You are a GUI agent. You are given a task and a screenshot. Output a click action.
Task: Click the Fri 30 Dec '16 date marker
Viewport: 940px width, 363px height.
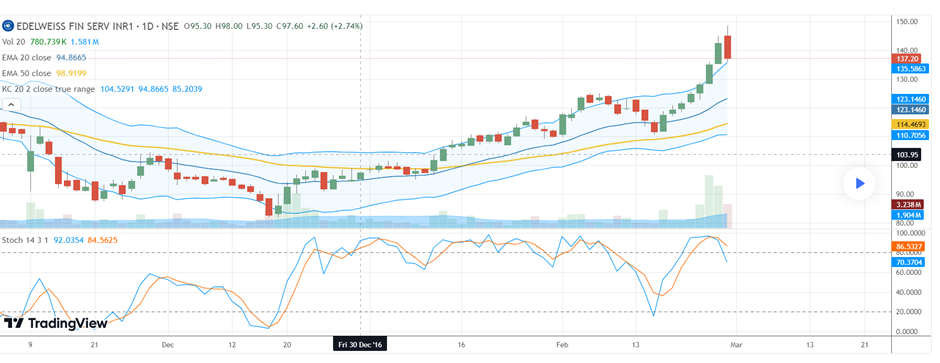360,344
